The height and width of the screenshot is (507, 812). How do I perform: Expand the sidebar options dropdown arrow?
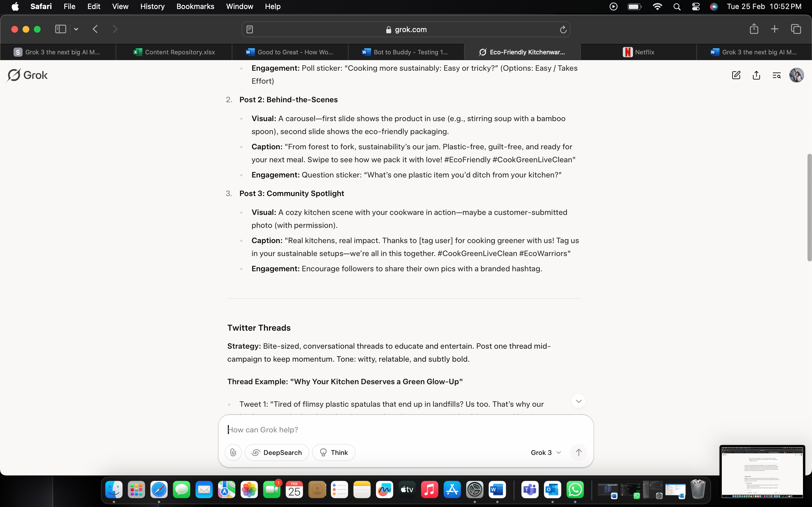click(76, 29)
